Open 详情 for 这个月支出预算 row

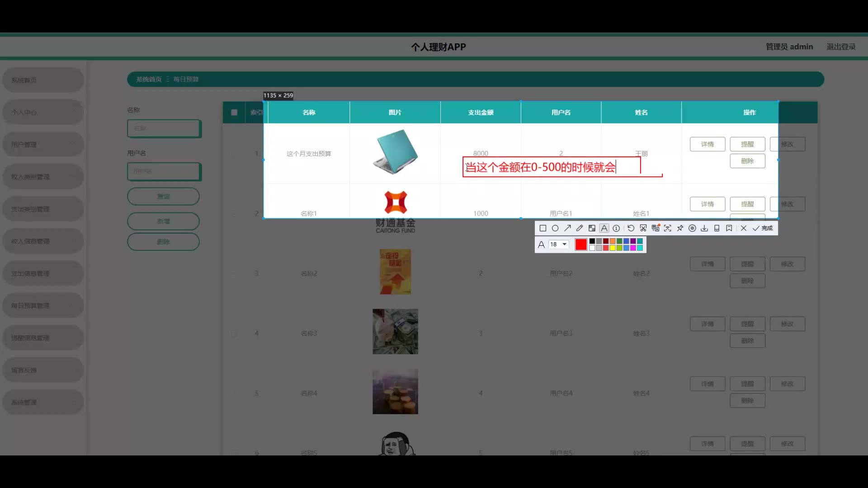[708, 144]
